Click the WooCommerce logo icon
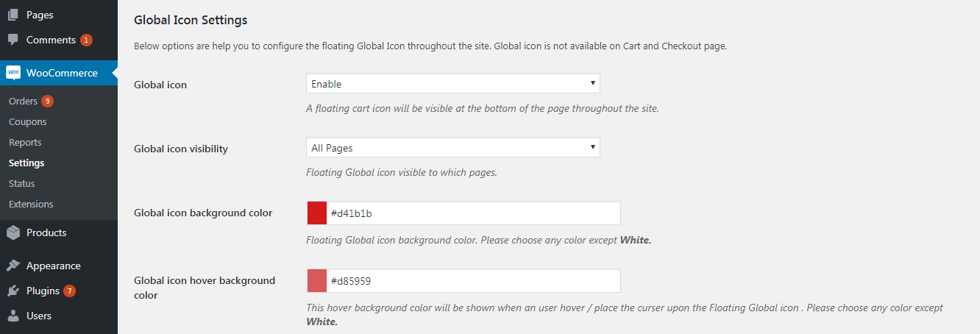Screen dimensions: 980x334 tap(13, 73)
